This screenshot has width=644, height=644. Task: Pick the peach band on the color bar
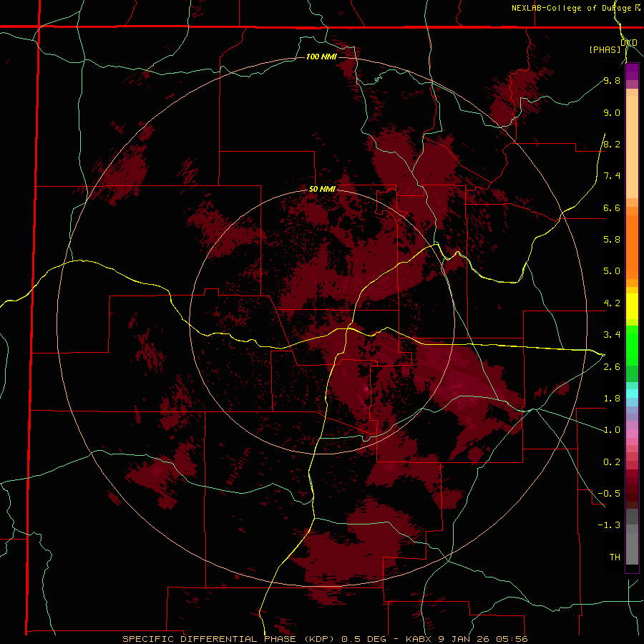point(632,144)
